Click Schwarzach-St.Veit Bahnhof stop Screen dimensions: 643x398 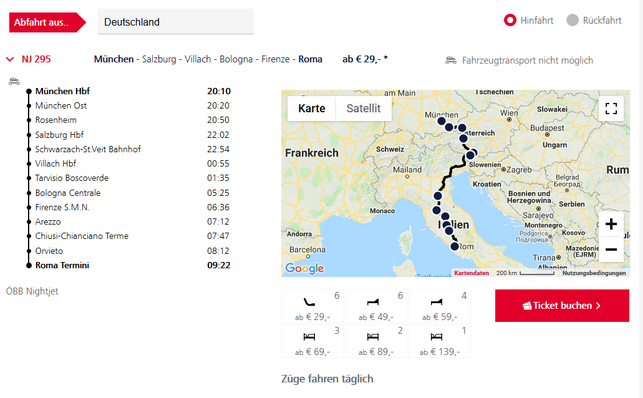point(88,149)
